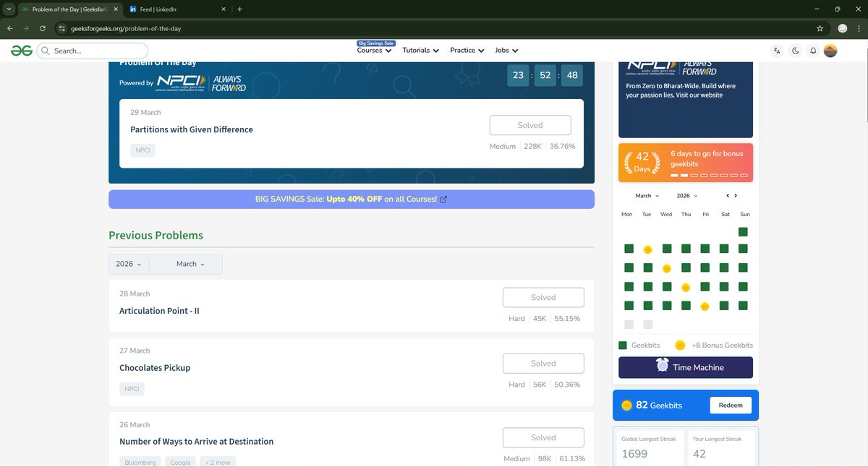The width and height of the screenshot is (868, 467).
Task: Click the Geekbits coin icon
Action: tap(627, 406)
